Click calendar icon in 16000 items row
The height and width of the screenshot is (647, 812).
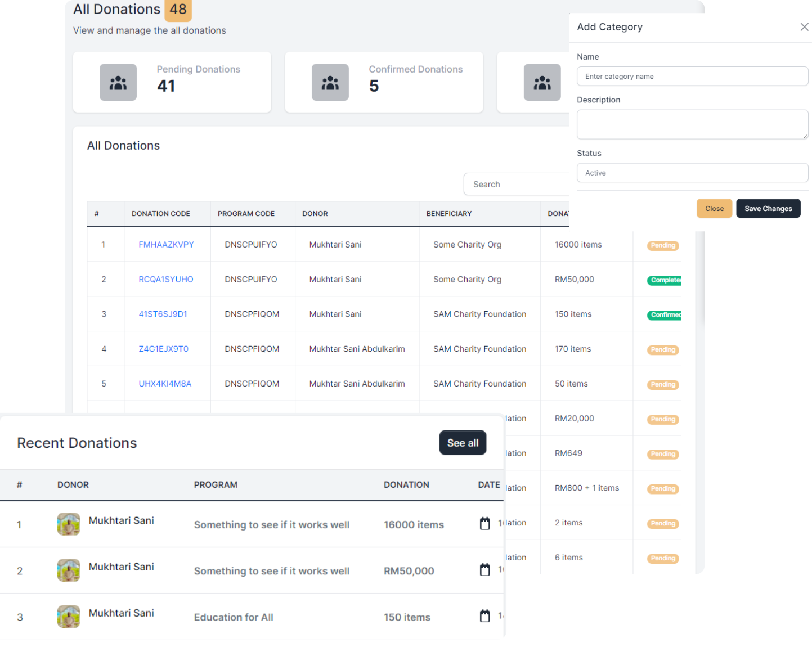click(484, 524)
